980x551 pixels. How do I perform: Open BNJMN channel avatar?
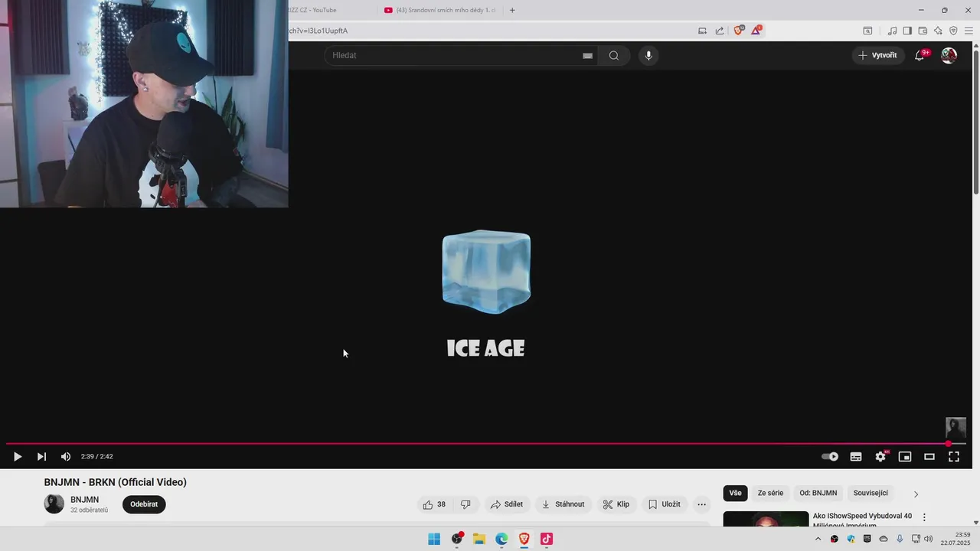click(x=54, y=504)
